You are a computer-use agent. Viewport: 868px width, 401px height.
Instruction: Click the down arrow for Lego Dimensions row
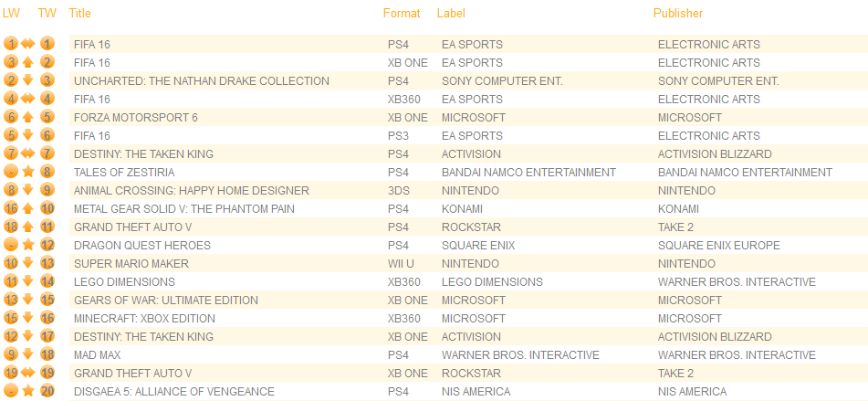tap(27, 282)
